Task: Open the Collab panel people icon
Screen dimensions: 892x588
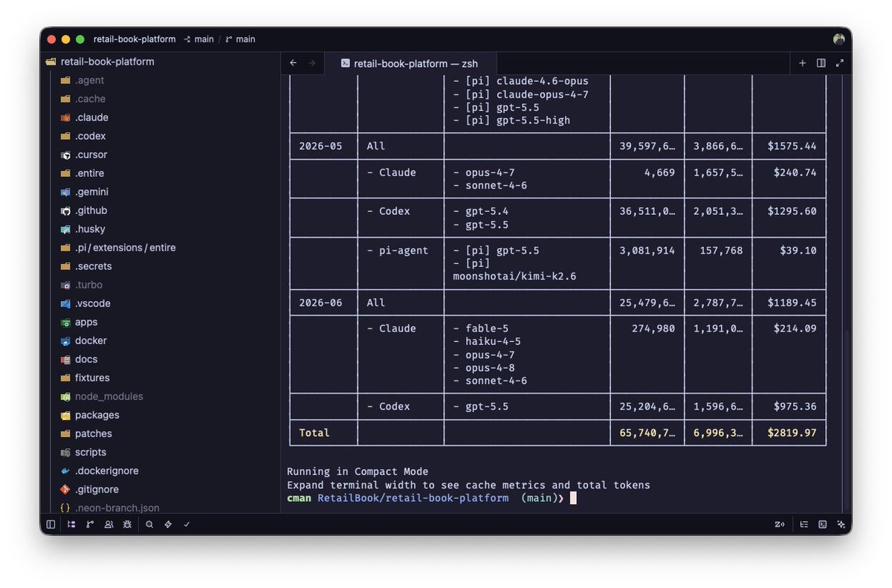Action: 109,524
